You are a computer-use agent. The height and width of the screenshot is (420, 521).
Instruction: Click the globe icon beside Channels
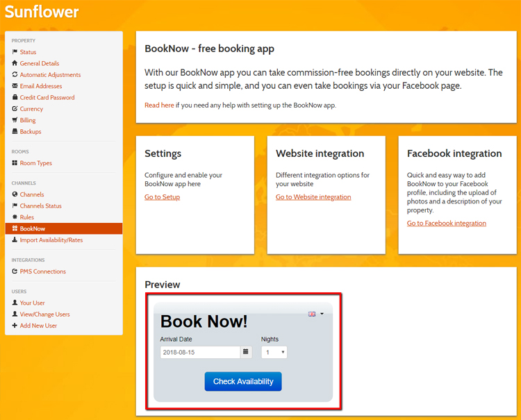(15, 194)
